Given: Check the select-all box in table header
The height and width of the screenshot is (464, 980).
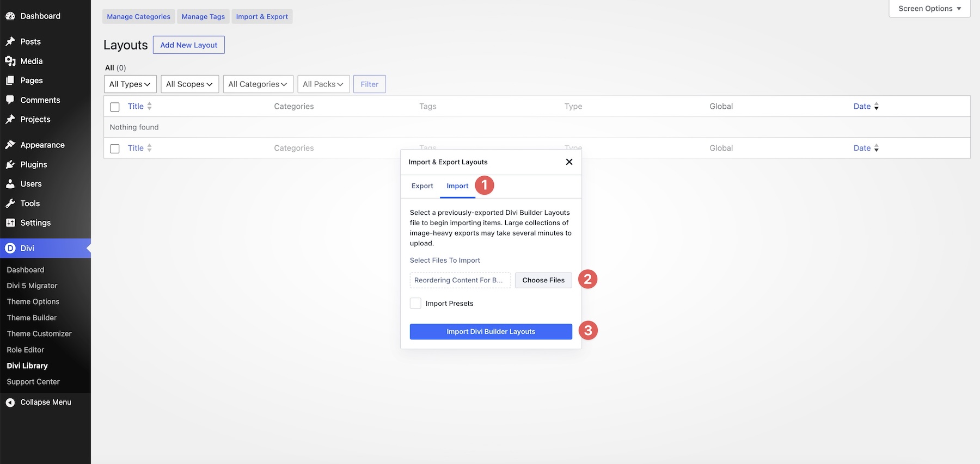Looking at the screenshot, I should (115, 107).
